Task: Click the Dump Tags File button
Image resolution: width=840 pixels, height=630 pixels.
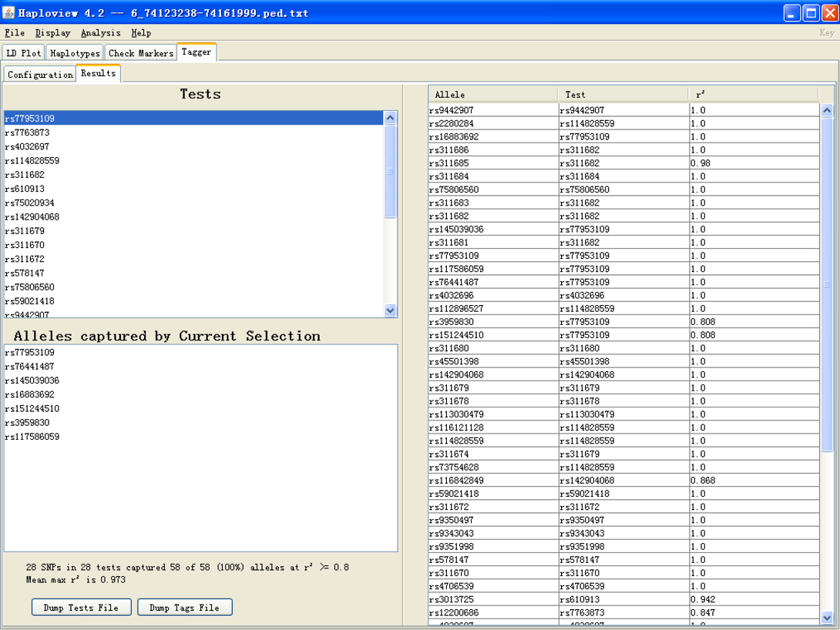Action: pyautogui.click(x=184, y=608)
